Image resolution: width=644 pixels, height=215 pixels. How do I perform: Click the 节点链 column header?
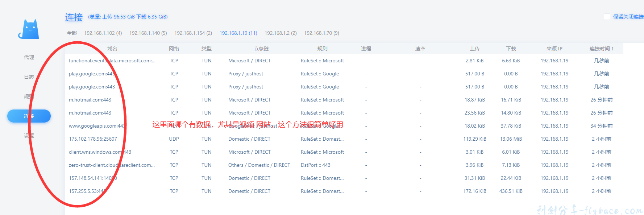tap(261, 49)
